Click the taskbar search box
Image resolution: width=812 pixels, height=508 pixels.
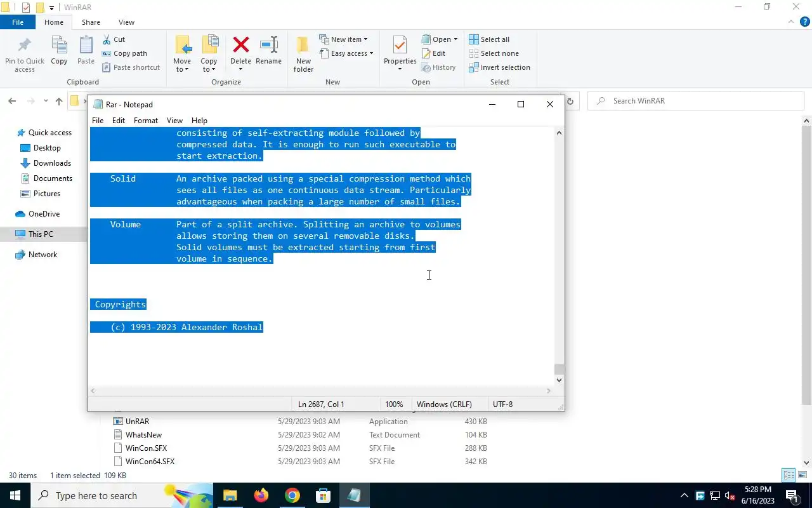[x=122, y=495]
